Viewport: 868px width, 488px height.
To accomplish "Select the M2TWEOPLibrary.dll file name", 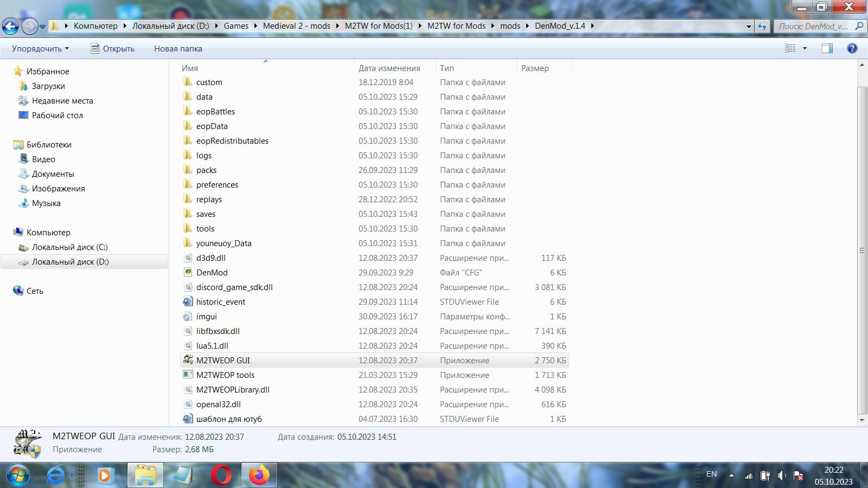I will 233,389.
